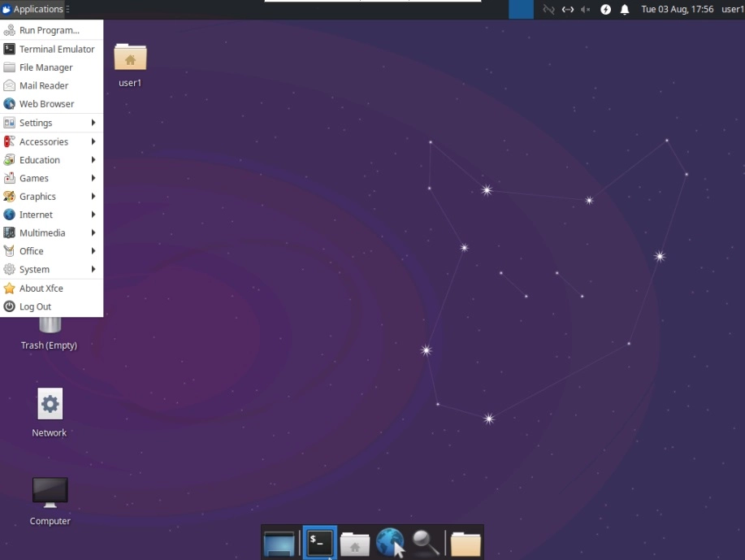Toggle the muted volume speaker icon
Viewport: 745px width, 560px height.
coord(586,10)
